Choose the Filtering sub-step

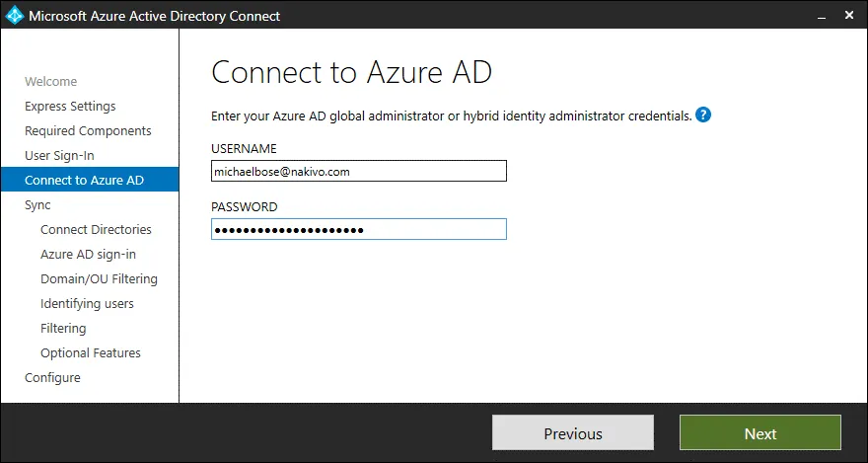(63, 329)
